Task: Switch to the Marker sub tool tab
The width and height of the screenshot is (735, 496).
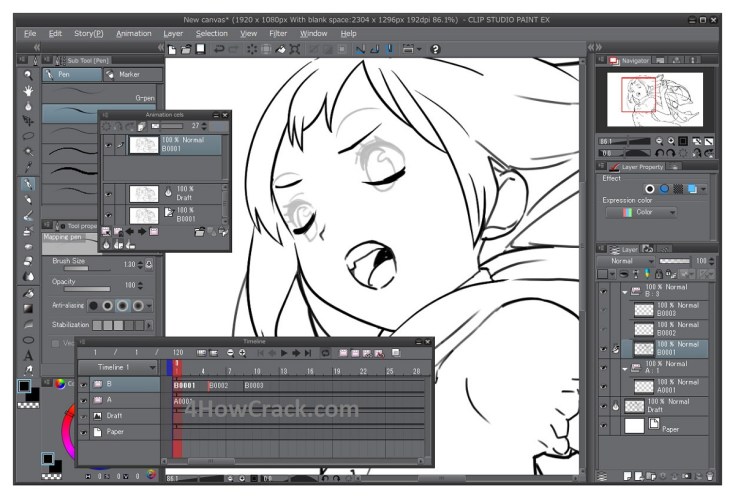Action: pyautogui.click(x=129, y=74)
